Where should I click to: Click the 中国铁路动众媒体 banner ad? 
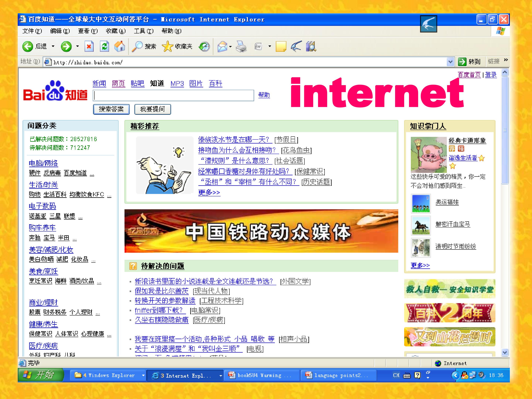(x=261, y=231)
